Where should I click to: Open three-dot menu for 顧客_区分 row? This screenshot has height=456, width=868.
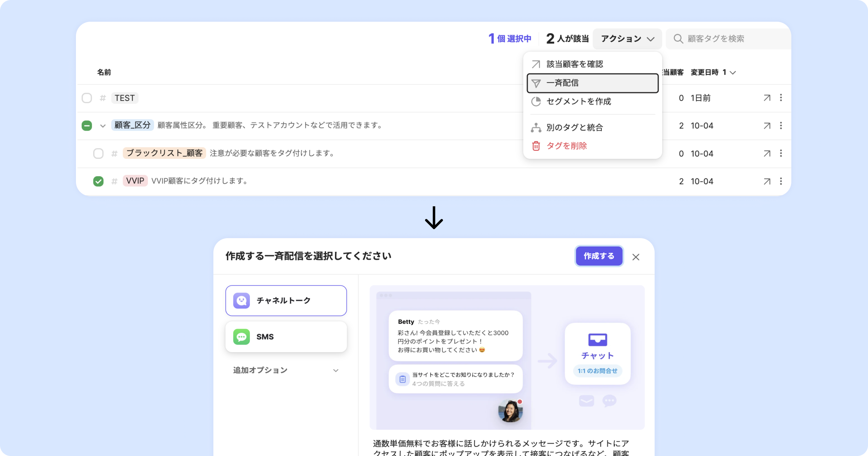coord(781,126)
